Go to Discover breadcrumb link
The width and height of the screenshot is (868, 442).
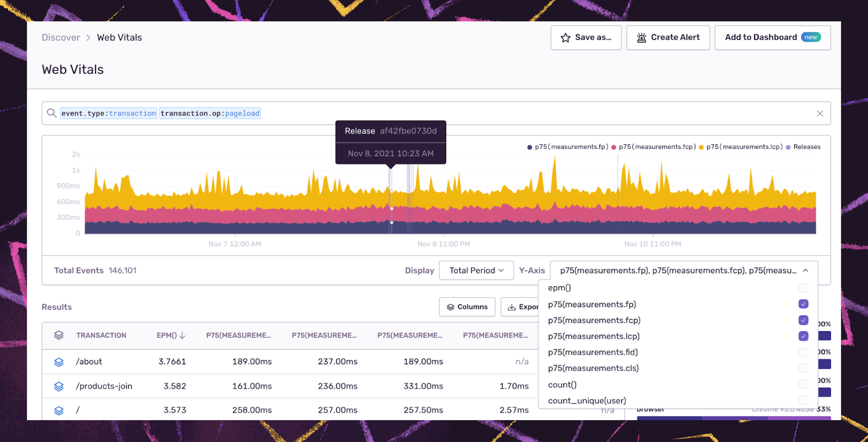61,37
